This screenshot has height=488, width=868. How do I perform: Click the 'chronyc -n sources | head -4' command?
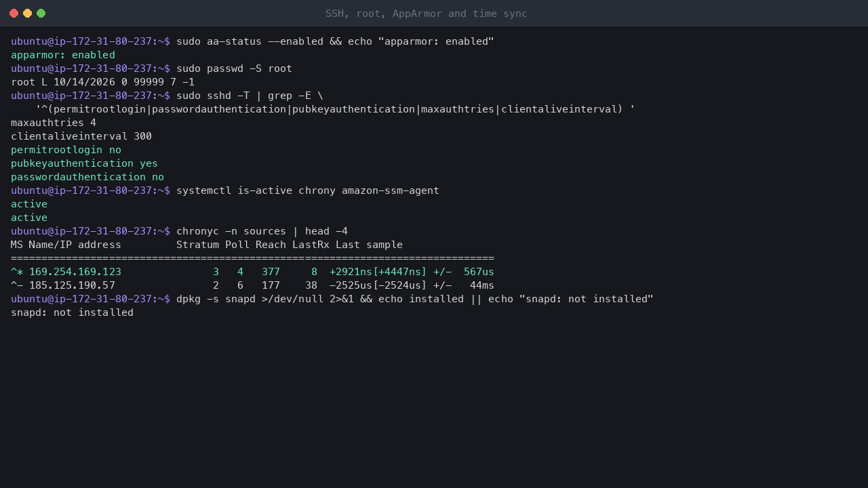262,231
